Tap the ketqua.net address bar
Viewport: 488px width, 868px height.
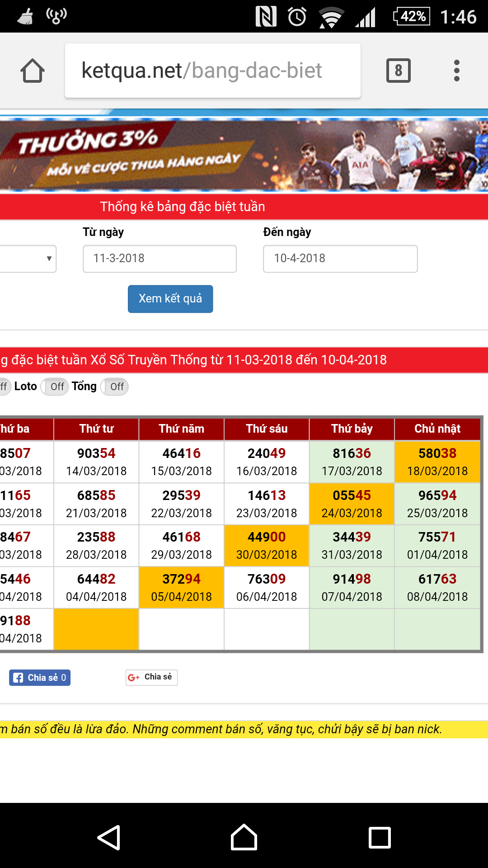coord(212,71)
